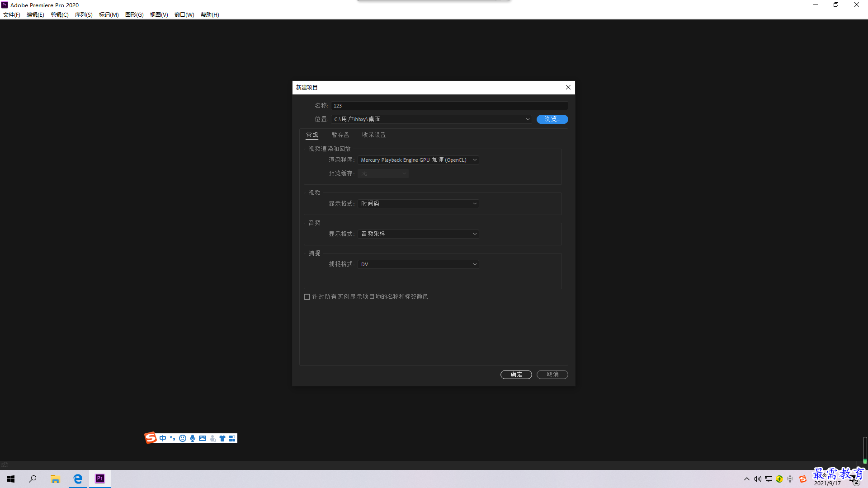868x488 pixels.
Task: Switch punctuation mode on Sogou toolbar
Action: click(173, 438)
